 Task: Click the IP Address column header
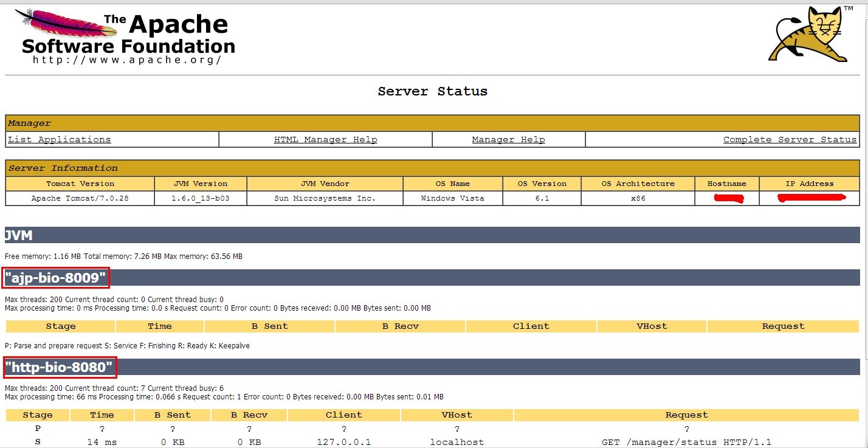coord(810,184)
